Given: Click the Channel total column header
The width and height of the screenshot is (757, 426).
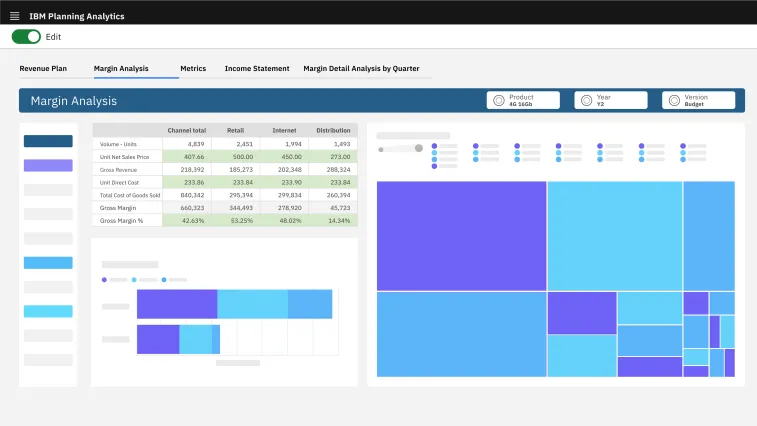Looking at the screenshot, I should 186,130.
